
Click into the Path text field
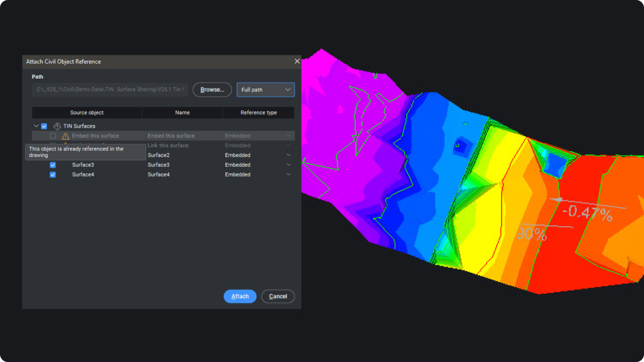[110, 90]
